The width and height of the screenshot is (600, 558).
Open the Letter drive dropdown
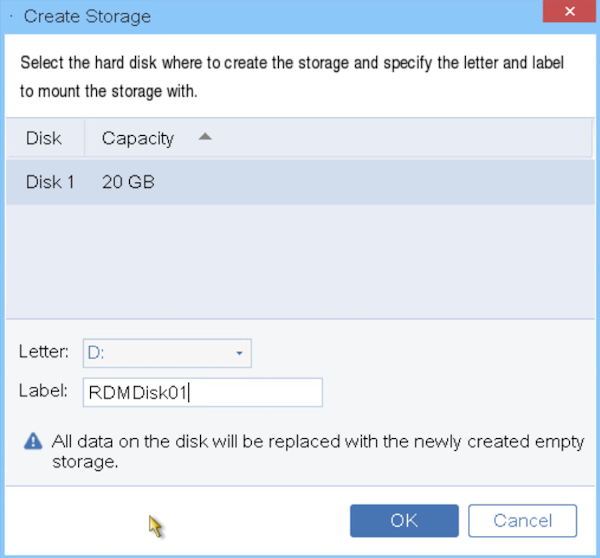pos(167,353)
